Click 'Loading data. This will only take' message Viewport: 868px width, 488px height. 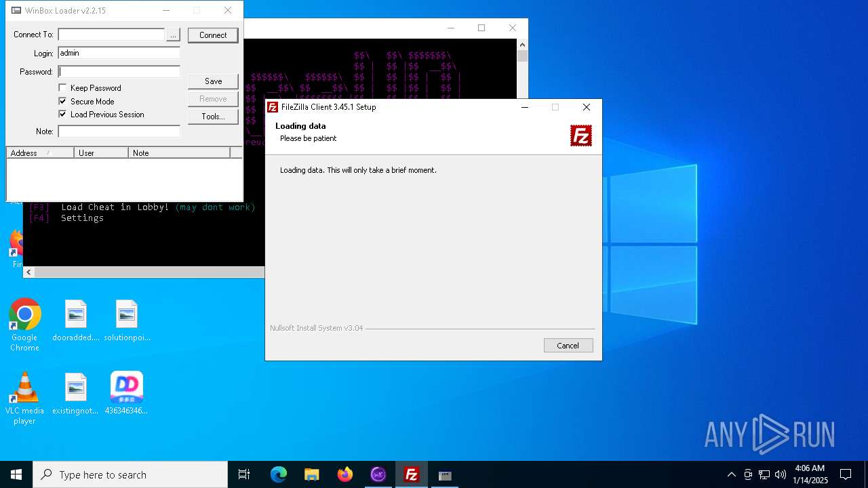pos(358,170)
